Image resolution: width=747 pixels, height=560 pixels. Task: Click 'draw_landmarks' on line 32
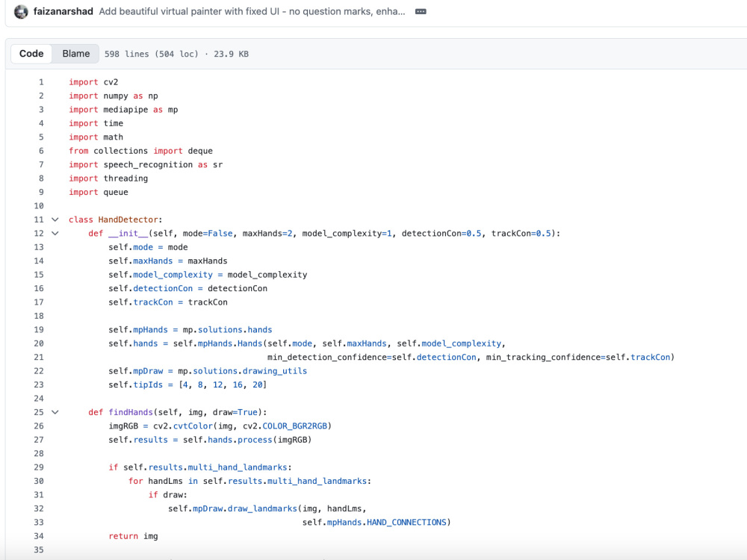point(262,509)
